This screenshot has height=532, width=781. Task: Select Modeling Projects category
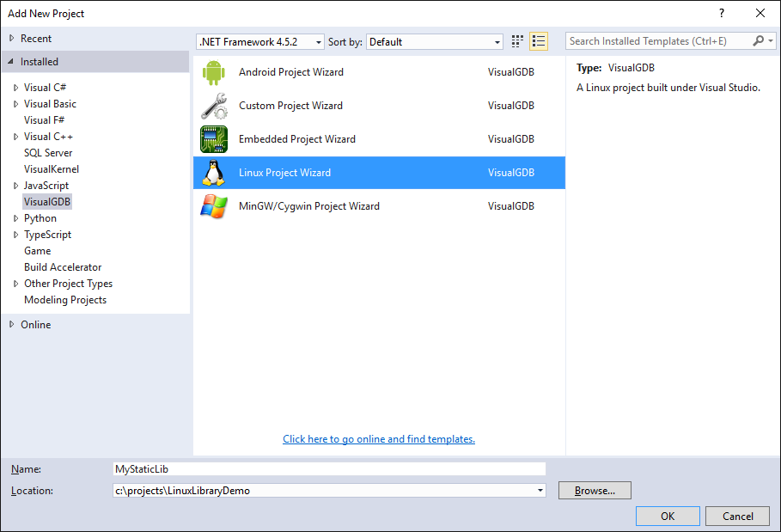[65, 300]
